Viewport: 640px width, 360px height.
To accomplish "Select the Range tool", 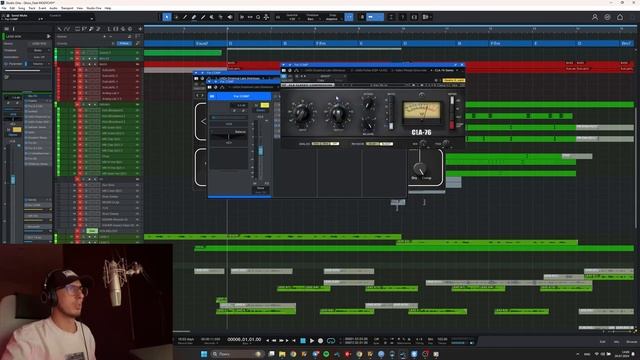I will point(176,17).
